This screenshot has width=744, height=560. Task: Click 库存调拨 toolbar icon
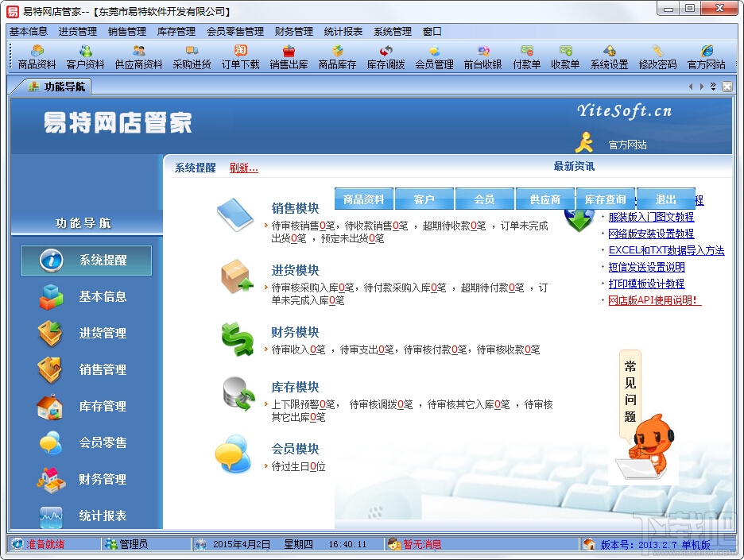pos(386,57)
